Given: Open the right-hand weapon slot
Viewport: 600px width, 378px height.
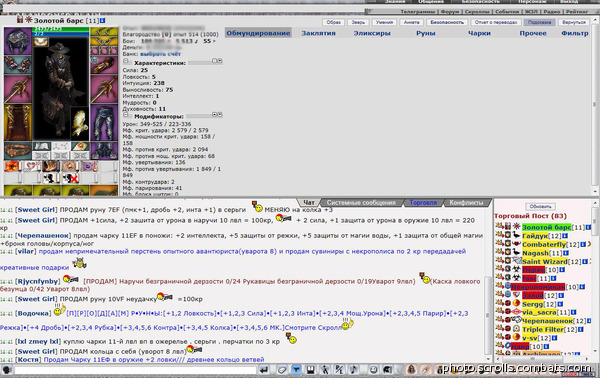Looking at the screenshot, I should click(104, 88).
